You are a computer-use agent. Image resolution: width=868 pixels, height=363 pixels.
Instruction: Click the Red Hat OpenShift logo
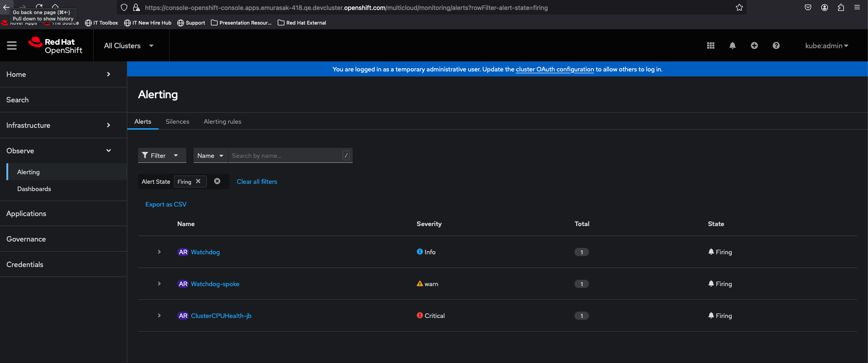tap(55, 45)
